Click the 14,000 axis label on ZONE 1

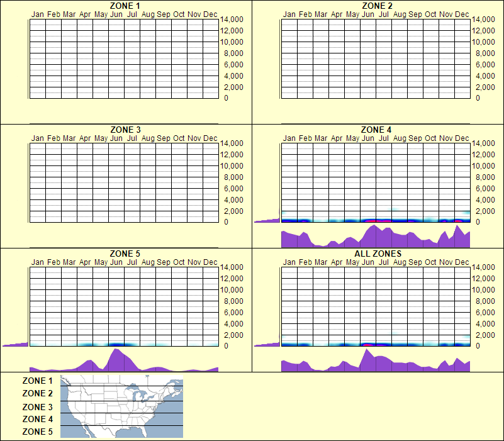[x=233, y=20]
